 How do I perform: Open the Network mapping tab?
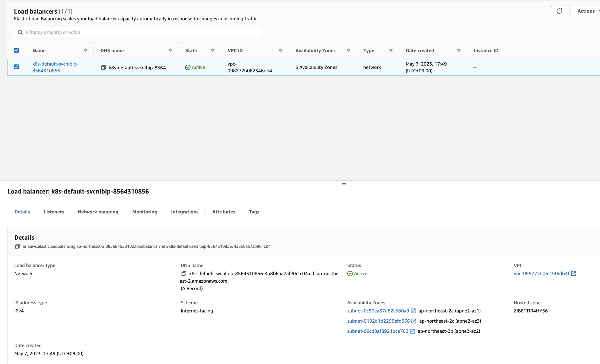click(98, 212)
